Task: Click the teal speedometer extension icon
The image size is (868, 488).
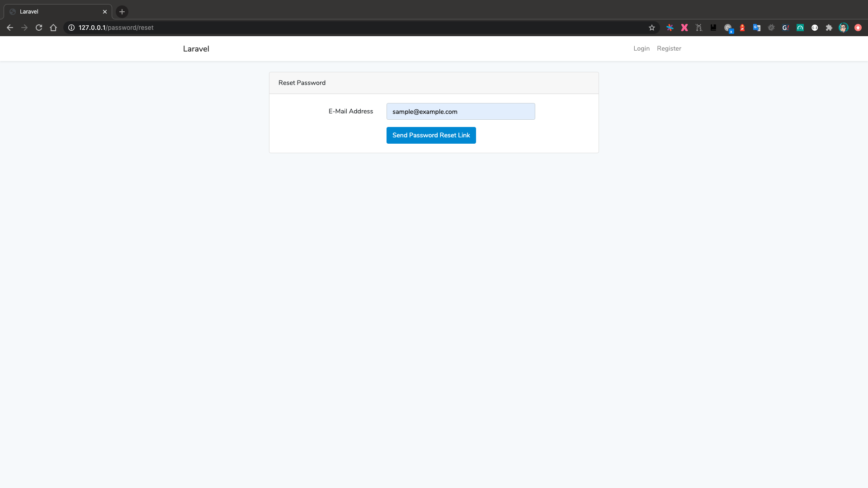Action: [x=800, y=28]
